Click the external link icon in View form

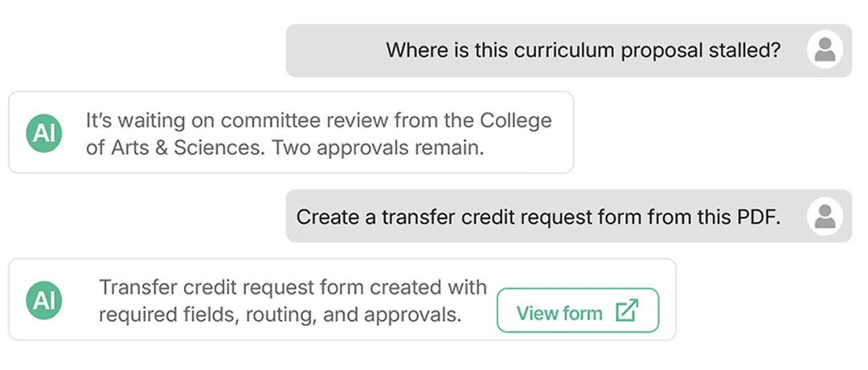click(627, 310)
